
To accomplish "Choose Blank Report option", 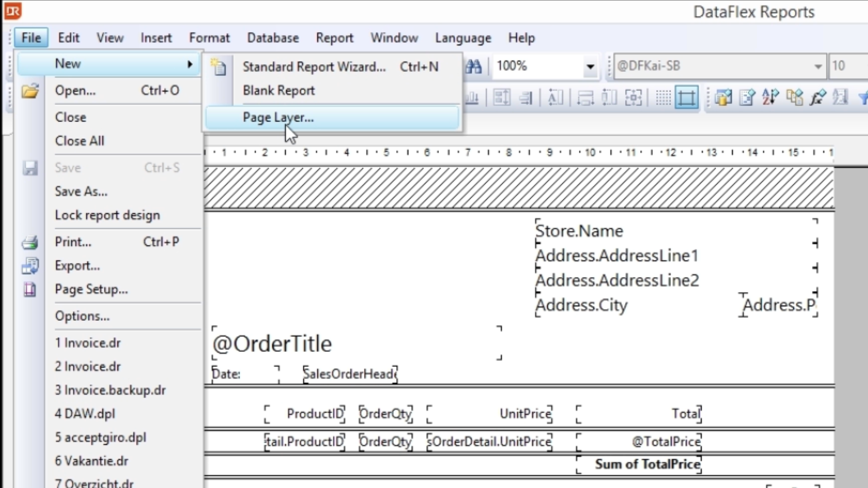I will coord(278,90).
